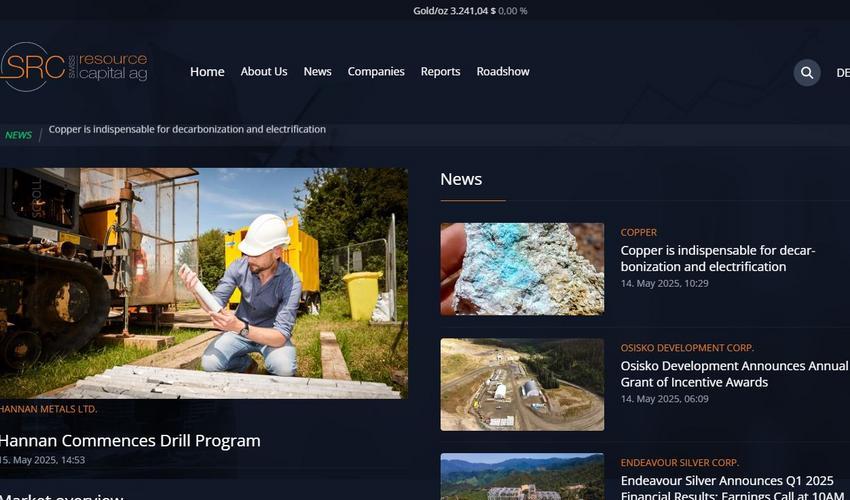Open the News menu item

317,72
